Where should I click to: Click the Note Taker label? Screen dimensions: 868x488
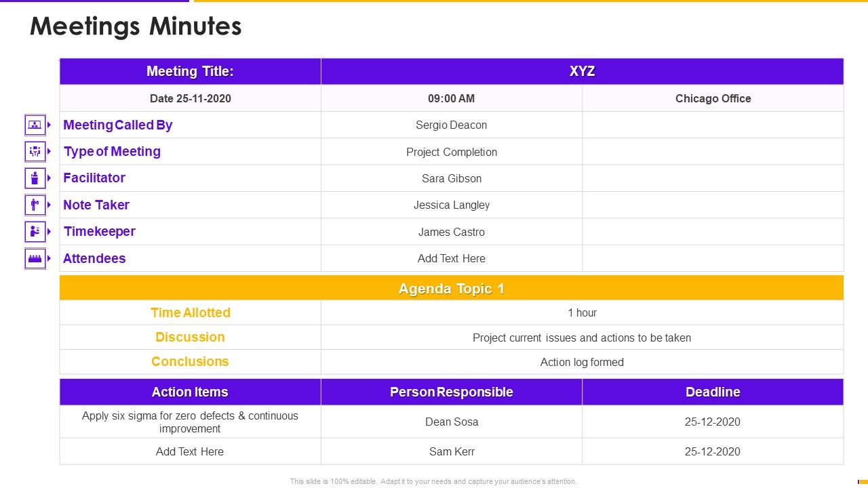coord(96,205)
